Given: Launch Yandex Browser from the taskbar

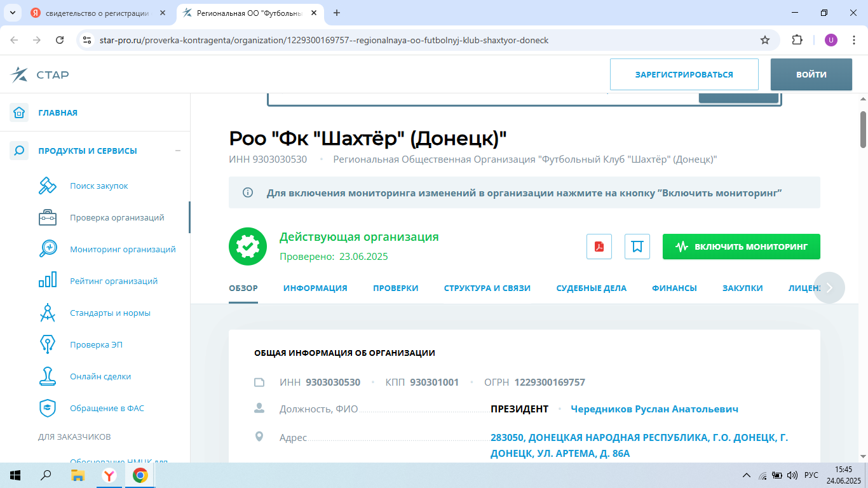Looking at the screenshot, I should pyautogui.click(x=109, y=475).
